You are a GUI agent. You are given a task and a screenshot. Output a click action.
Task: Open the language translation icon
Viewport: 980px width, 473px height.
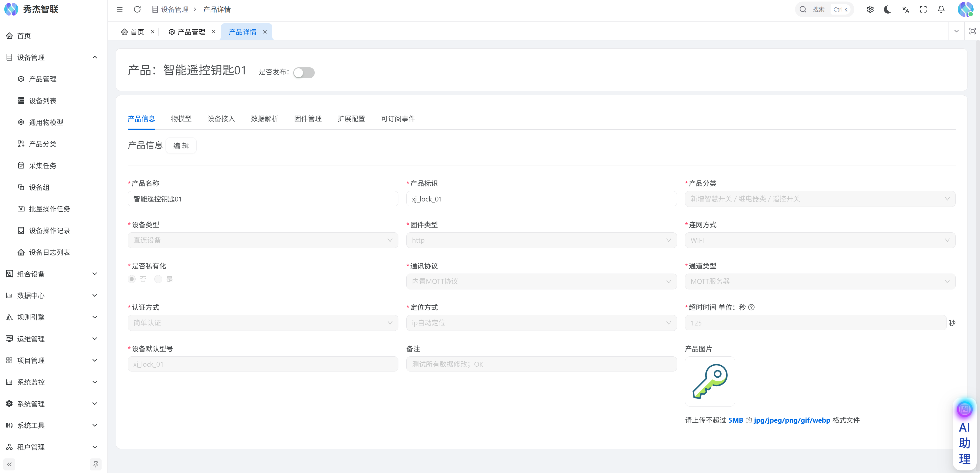click(906, 9)
